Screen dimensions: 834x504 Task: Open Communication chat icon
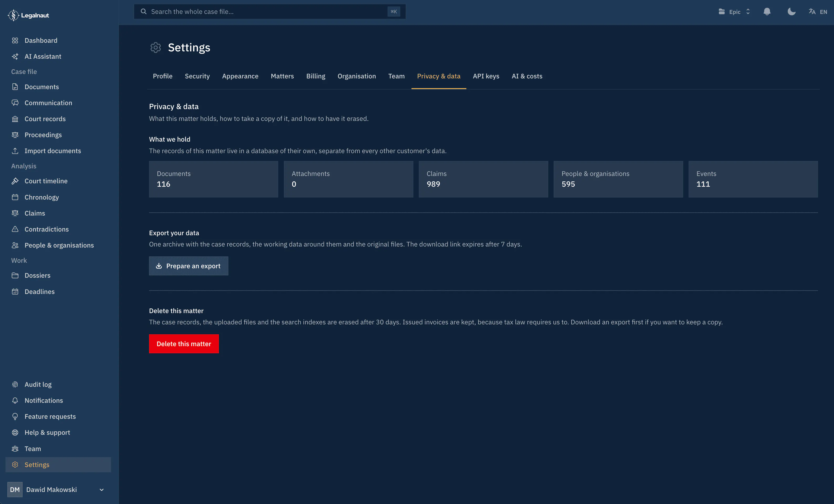click(x=15, y=103)
